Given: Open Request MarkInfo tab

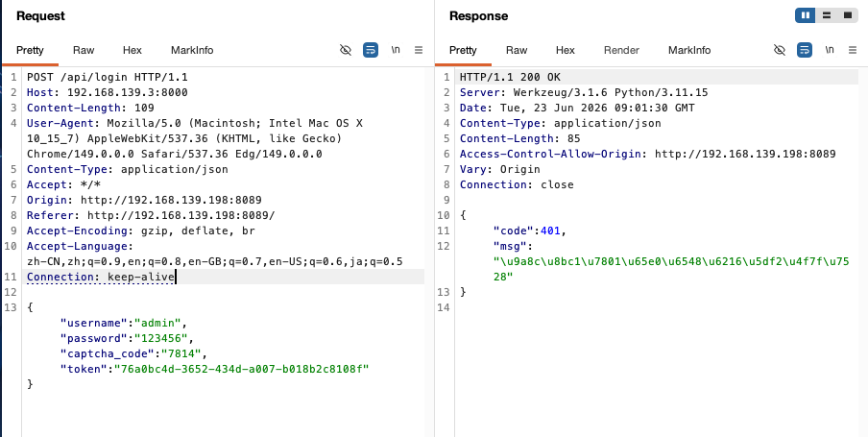Looking at the screenshot, I should [192, 50].
